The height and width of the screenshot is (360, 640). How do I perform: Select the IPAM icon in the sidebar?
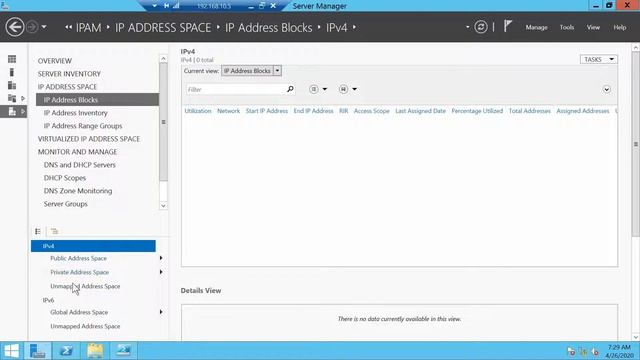(x=12, y=111)
